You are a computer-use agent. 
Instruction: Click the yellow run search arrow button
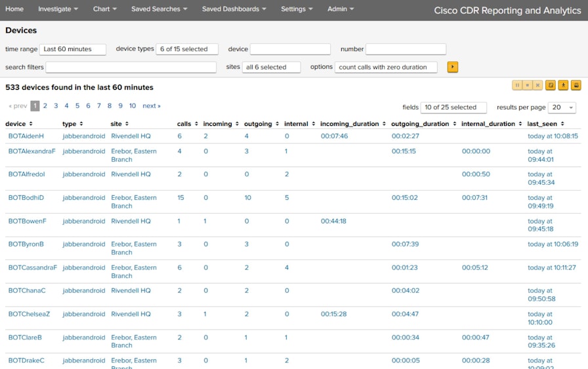tap(452, 67)
